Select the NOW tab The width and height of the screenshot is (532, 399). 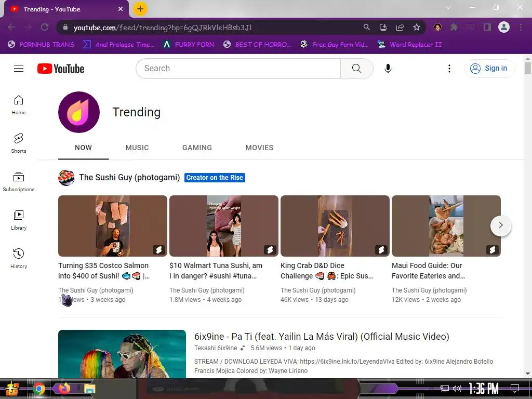[83, 148]
